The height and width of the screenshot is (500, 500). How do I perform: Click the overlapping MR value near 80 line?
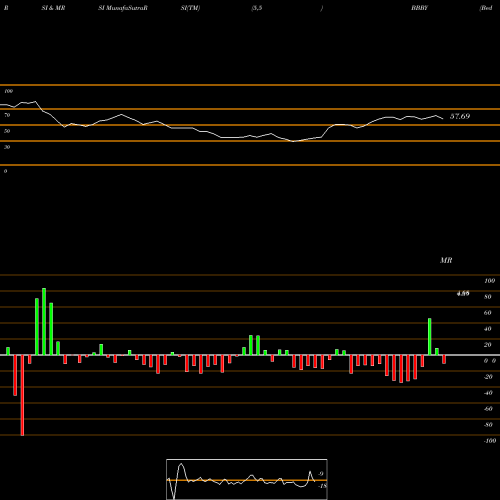(463, 293)
